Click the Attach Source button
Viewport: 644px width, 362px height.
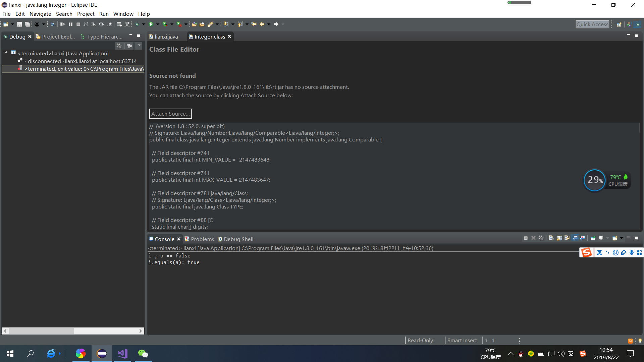click(170, 114)
